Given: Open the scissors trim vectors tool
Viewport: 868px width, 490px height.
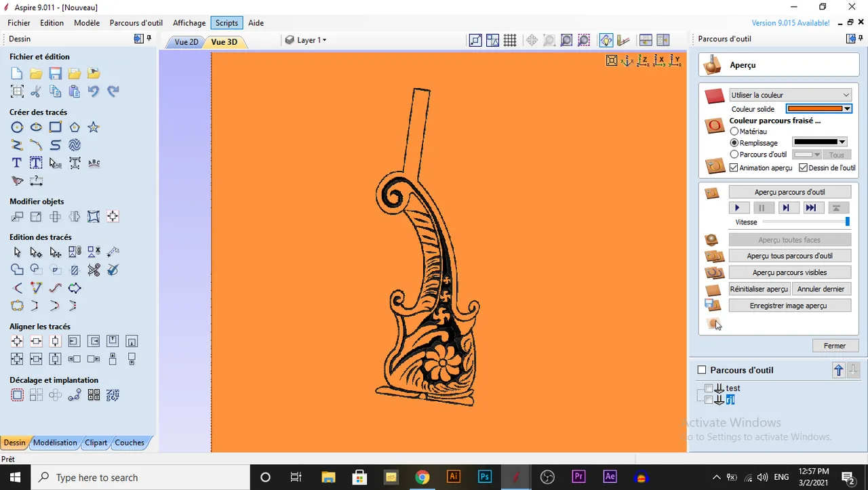Looking at the screenshot, I should (94, 270).
